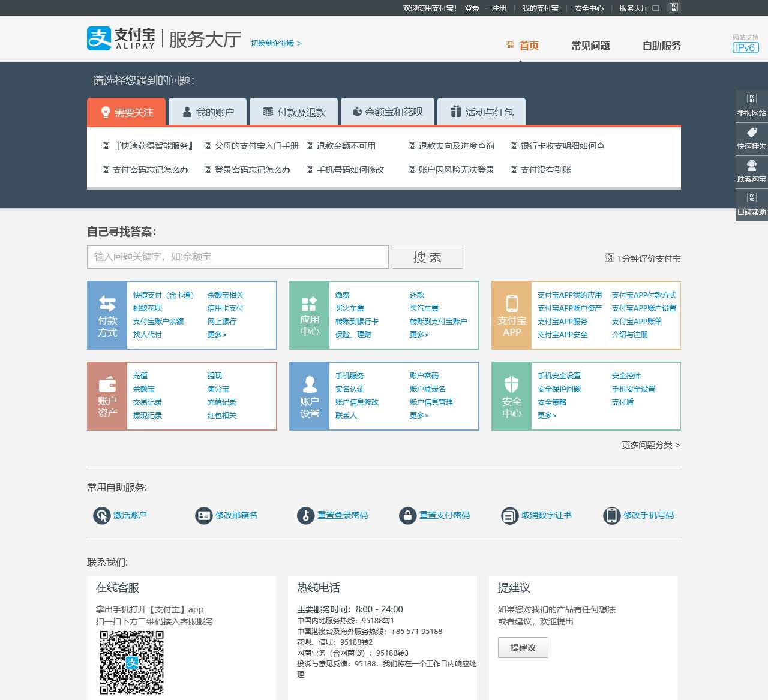Open 银行卡收支明细如何查 link
Image resolution: width=768 pixels, height=700 pixels.
click(563, 146)
